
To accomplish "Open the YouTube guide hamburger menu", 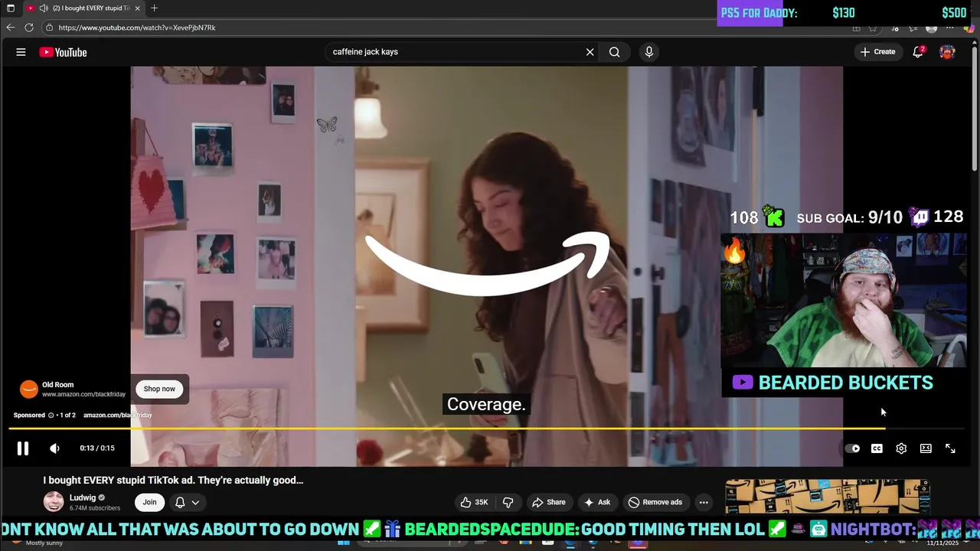I will [21, 52].
